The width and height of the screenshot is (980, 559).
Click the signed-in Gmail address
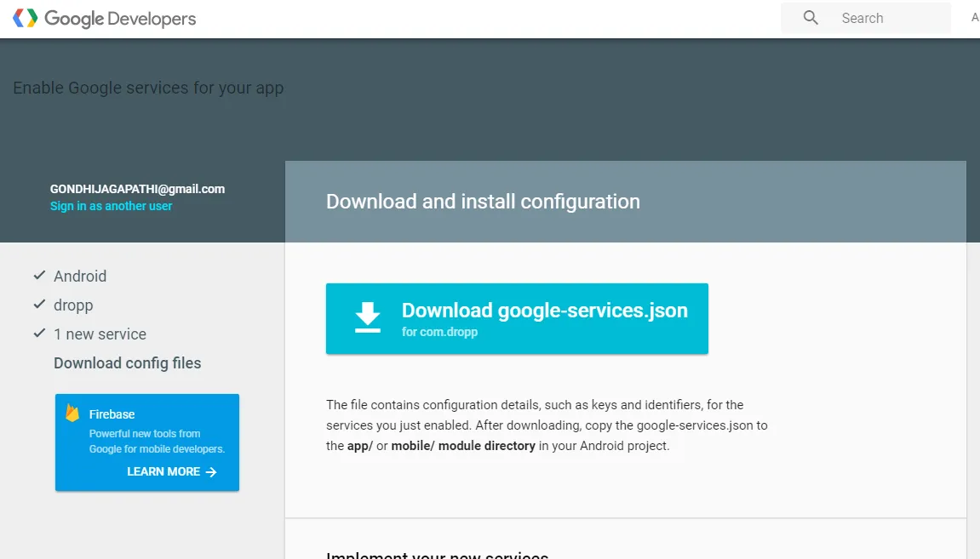click(x=137, y=189)
